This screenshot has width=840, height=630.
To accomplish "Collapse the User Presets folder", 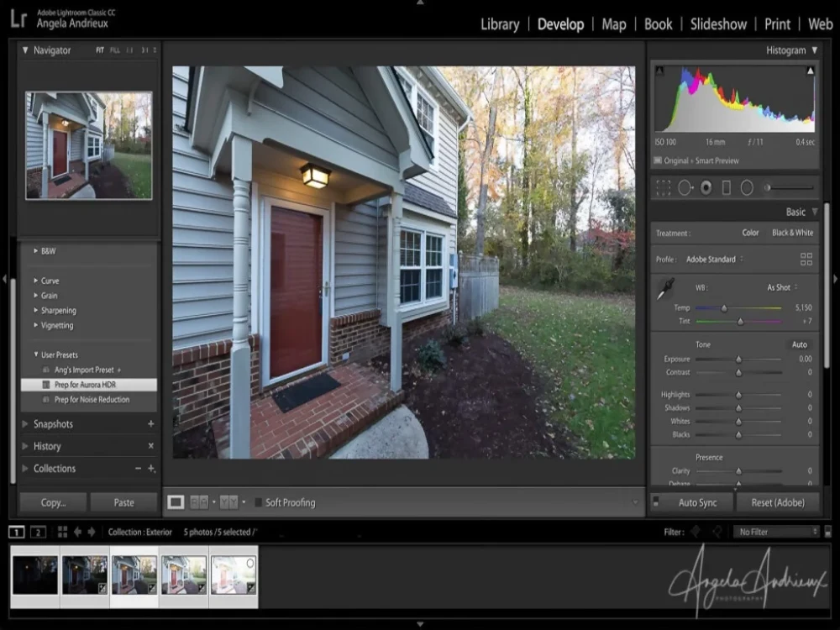I will tap(36, 354).
